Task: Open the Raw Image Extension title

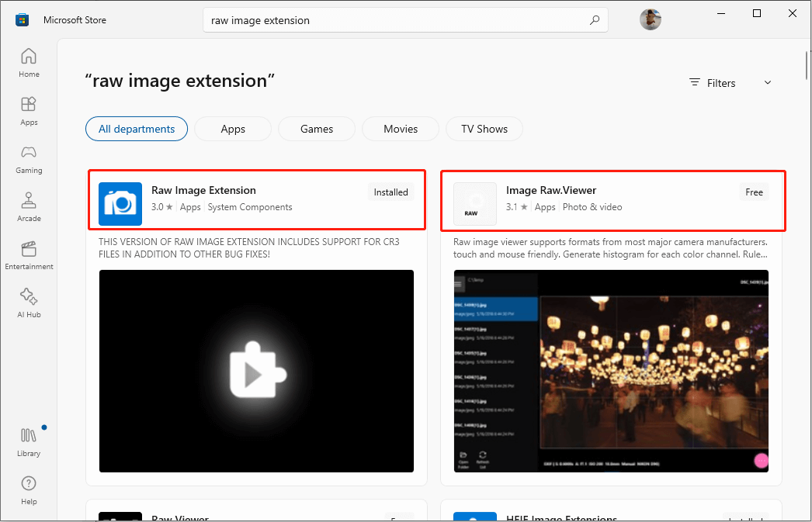Action: [203, 190]
